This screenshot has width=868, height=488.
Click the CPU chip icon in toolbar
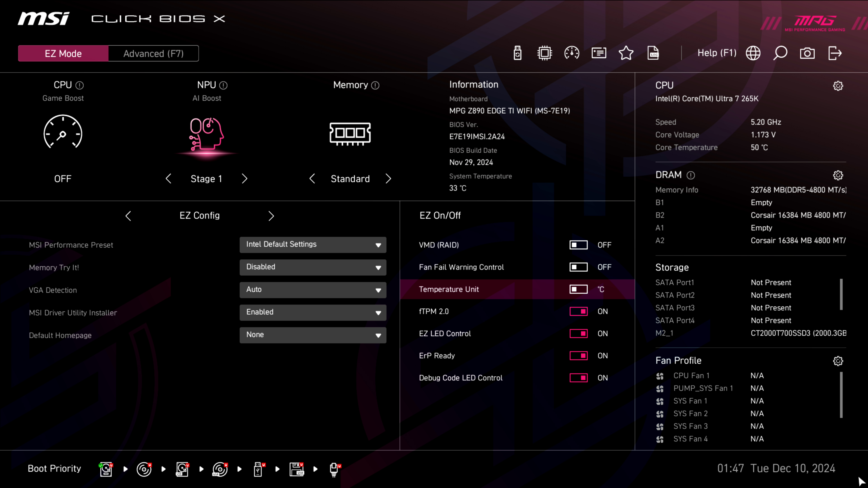pos(545,53)
